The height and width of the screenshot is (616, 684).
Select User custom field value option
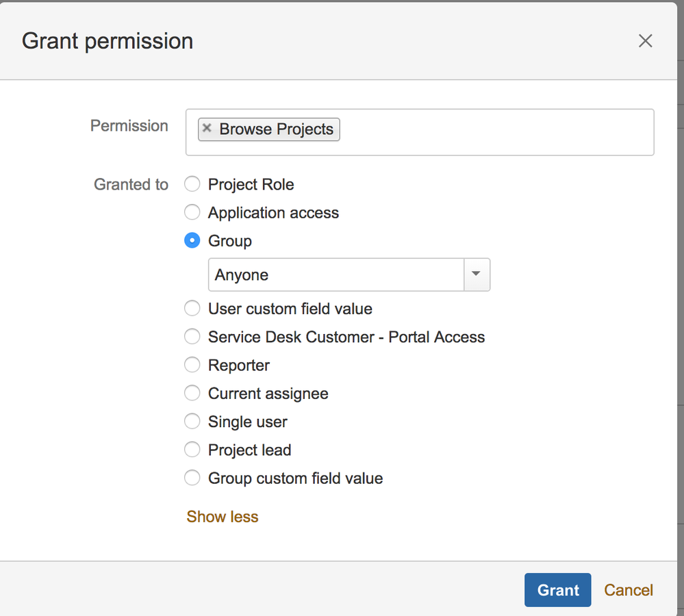(x=192, y=309)
